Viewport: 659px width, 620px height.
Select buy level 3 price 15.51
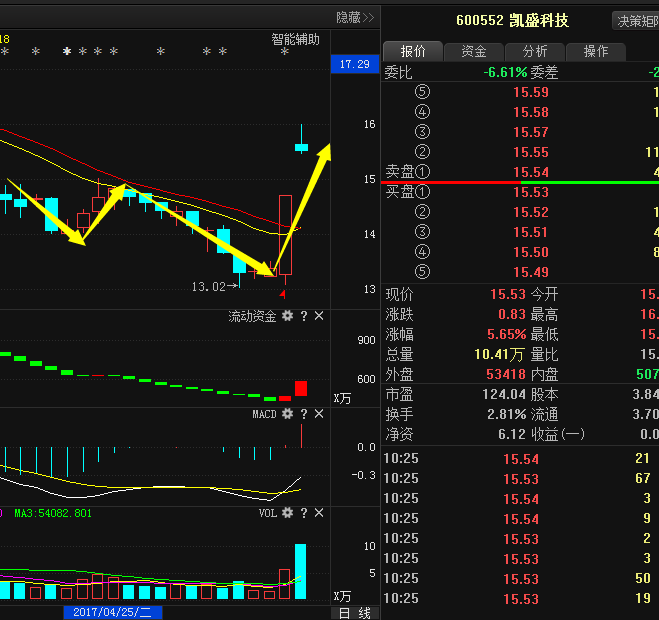tap(531, 232)
